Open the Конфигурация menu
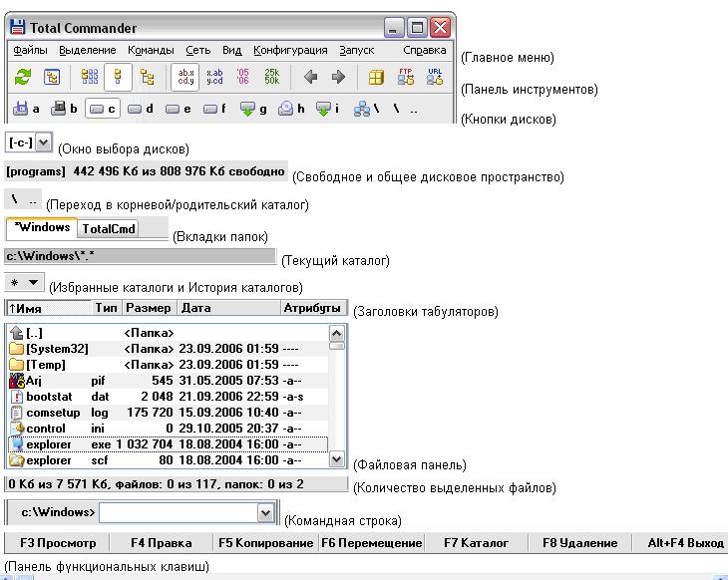This screenshot has width=728, height=580. click(x=290, y=50)
